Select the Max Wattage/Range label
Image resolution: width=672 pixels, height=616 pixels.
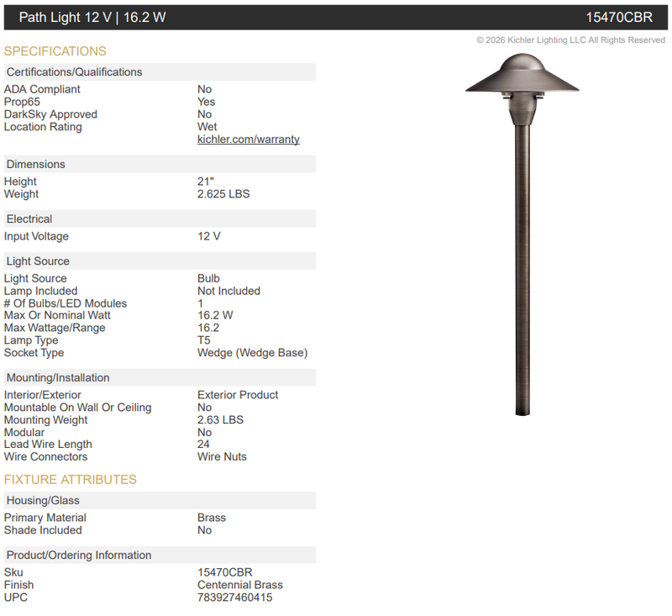coord(55,328)
